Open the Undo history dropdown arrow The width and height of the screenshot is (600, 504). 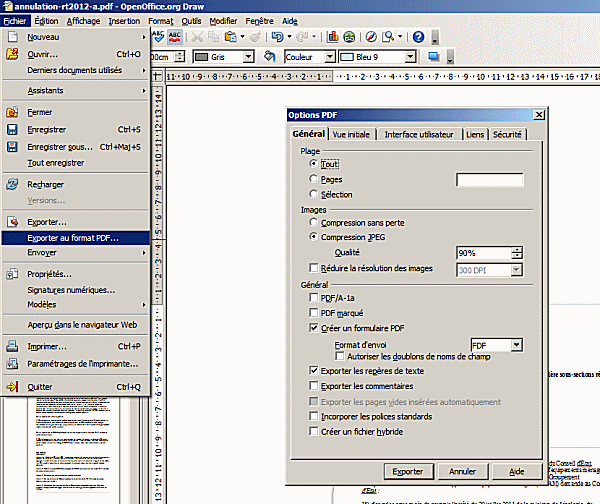tap(289, 37)
